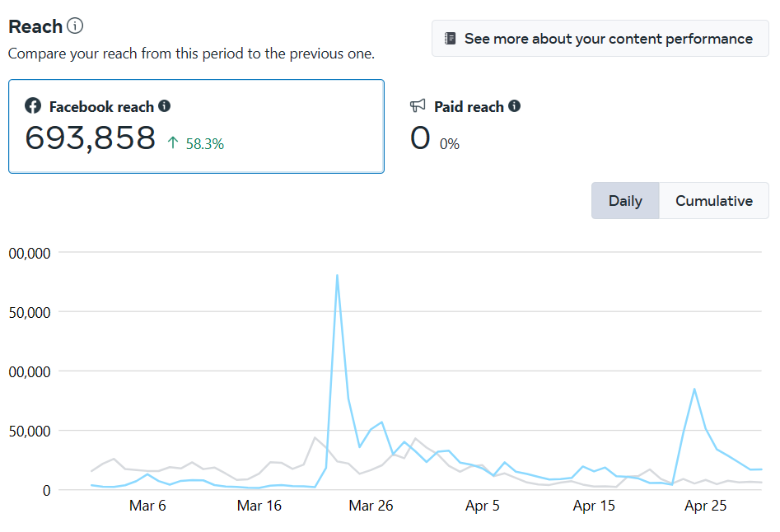780x532 pixels.
Task: Click the 58.3% change percentage
Action: pos(205,144)
